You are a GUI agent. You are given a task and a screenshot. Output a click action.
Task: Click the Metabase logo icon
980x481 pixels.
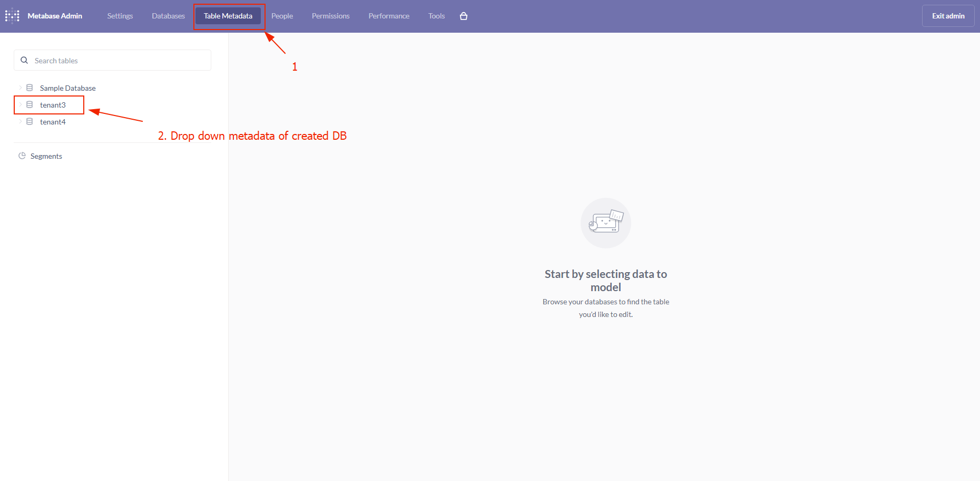pos(12,16)
